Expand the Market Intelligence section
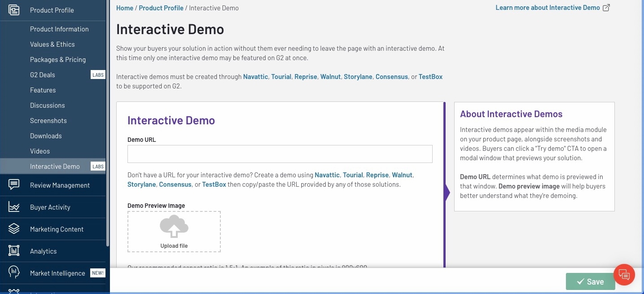The image size is (644, 294). point(57,273)
